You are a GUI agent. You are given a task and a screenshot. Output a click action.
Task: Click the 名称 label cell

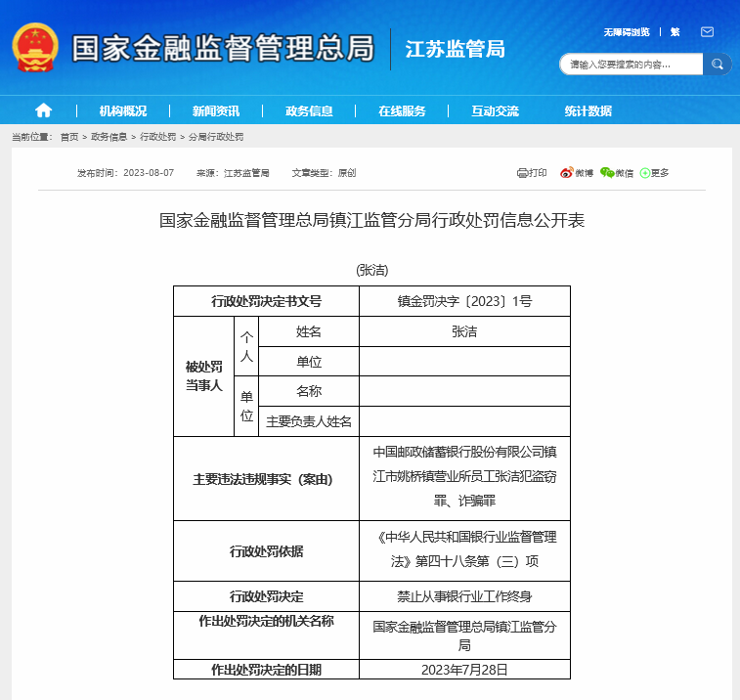point(309,391)
